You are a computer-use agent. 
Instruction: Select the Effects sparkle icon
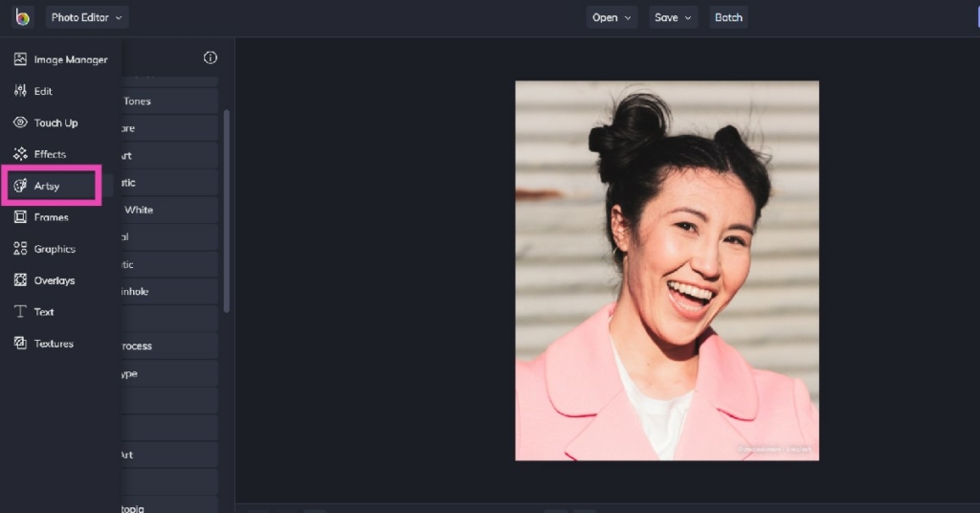click(20, 154)
